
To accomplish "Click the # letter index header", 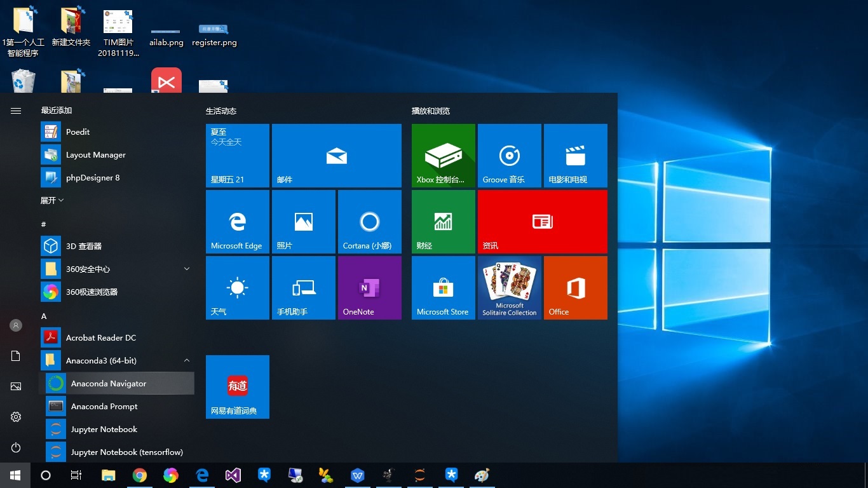I will [x=43, y=224].
